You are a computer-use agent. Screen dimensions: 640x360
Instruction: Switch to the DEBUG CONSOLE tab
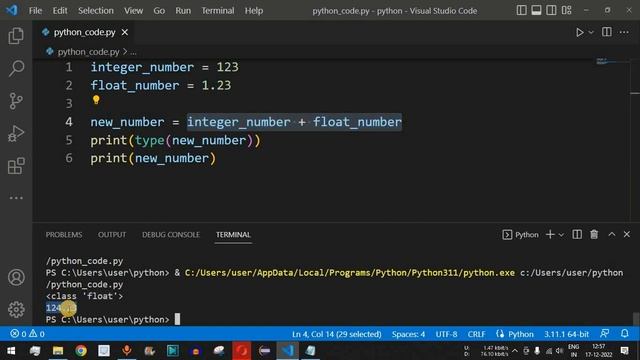point(171,235)
